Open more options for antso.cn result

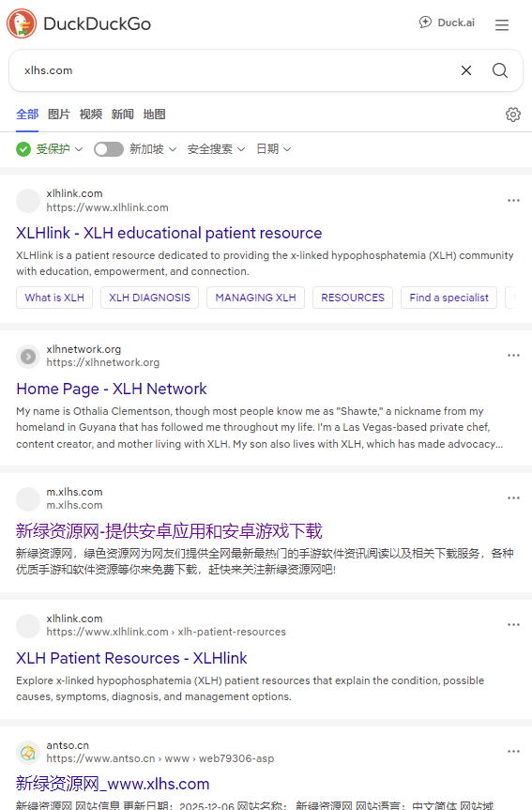click(x=513, y=751)
